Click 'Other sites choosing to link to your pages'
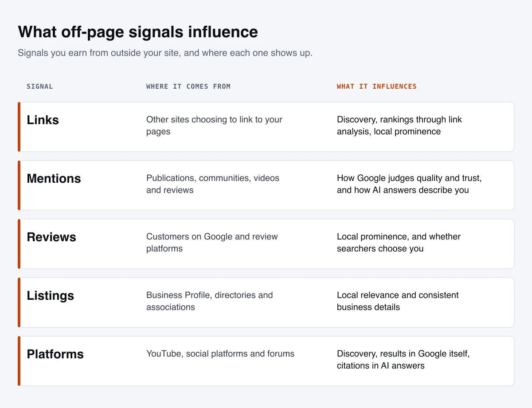 point(214,126)
